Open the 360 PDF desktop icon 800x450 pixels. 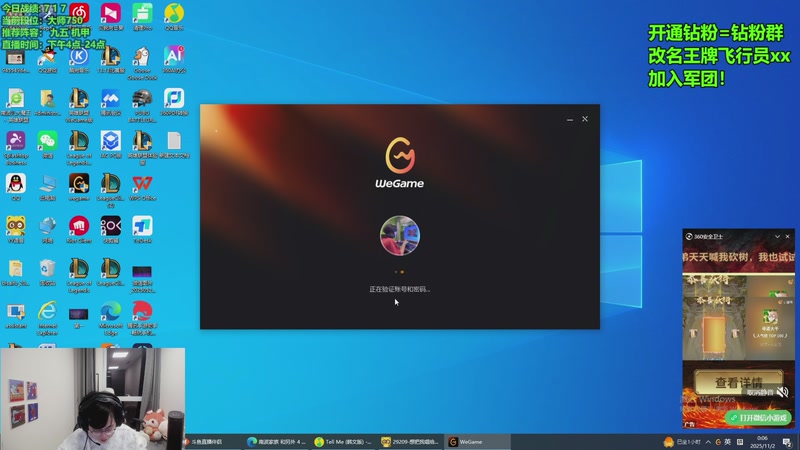174,98
